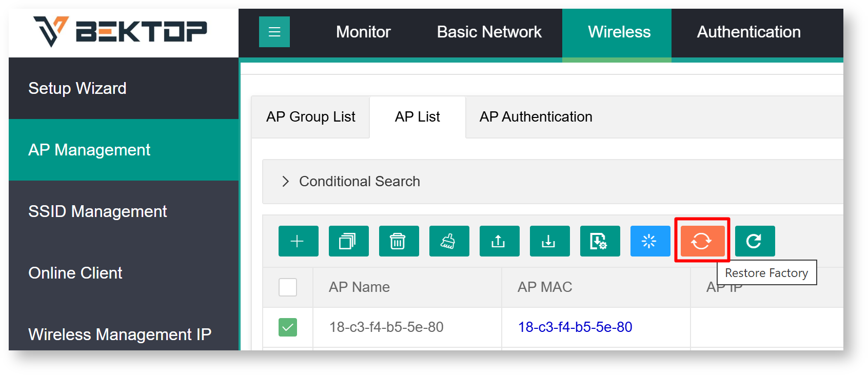Click the orange Restore Factory button
The width and height of the screenshot is (868, 375).
(x=702, y=241)
